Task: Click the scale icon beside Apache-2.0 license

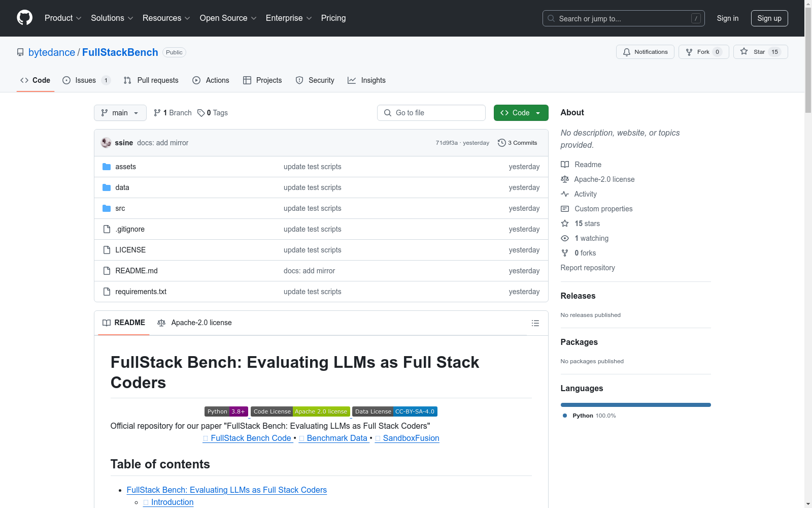Action: (565, 179)
